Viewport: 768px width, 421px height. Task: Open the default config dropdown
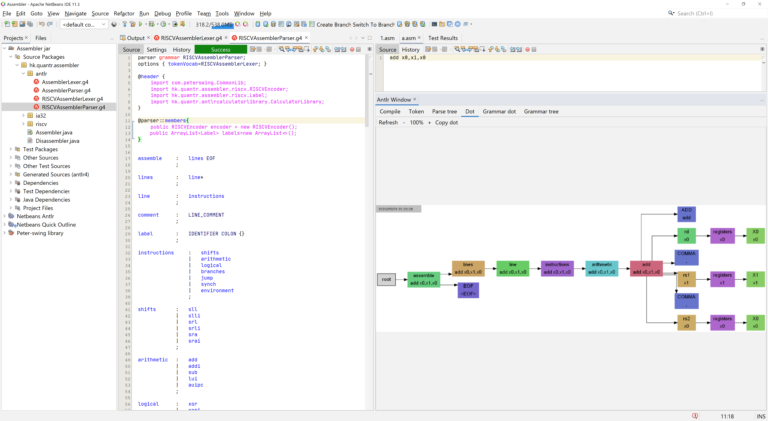84,24
